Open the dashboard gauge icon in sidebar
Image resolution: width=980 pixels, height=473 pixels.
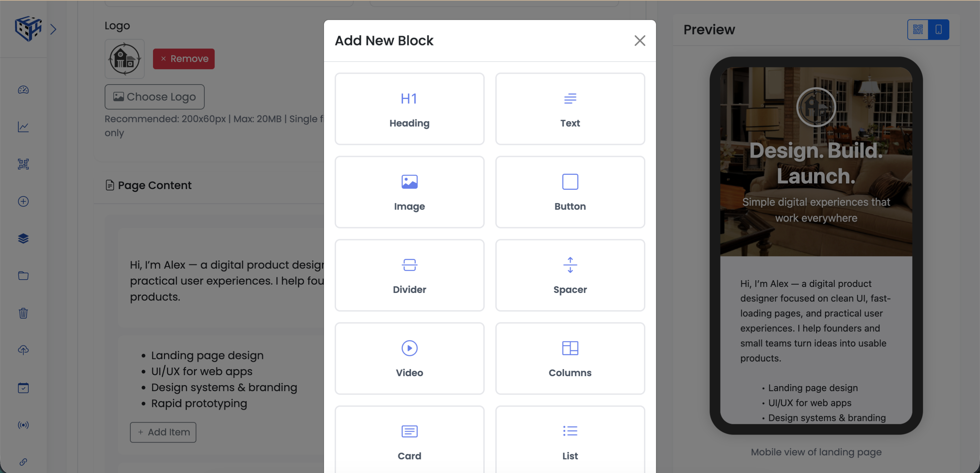tap(23, 90)
